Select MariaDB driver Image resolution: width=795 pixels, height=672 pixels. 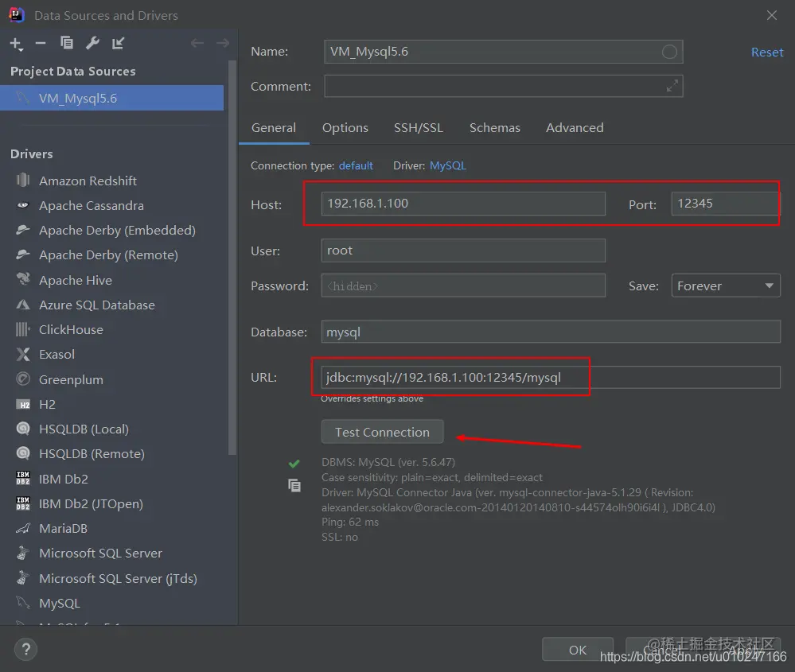[x=63, y=529]
